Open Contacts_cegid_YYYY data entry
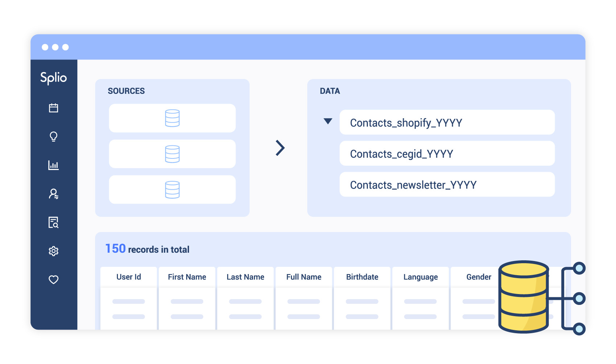 [447, 154]
